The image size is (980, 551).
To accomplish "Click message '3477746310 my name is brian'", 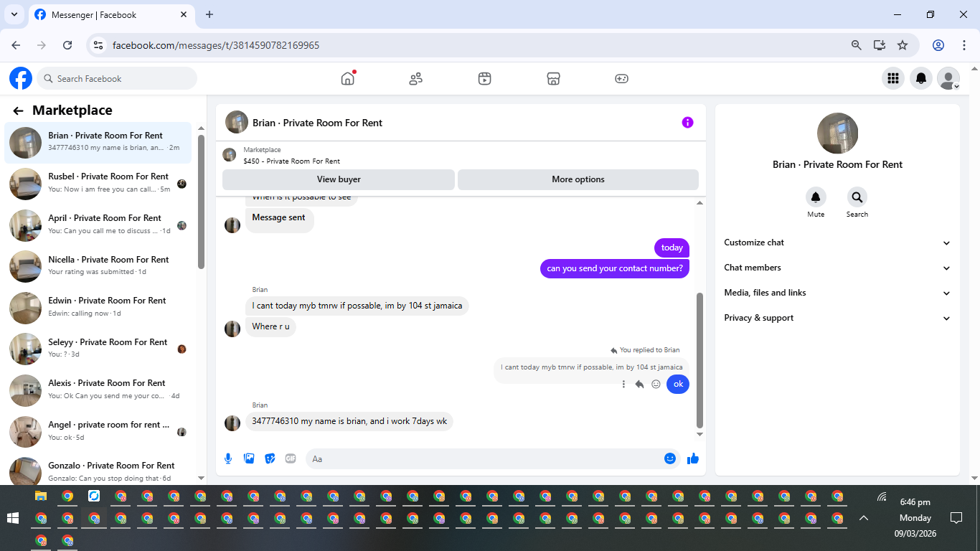I will pyautogui.click(x=349, y=421).
